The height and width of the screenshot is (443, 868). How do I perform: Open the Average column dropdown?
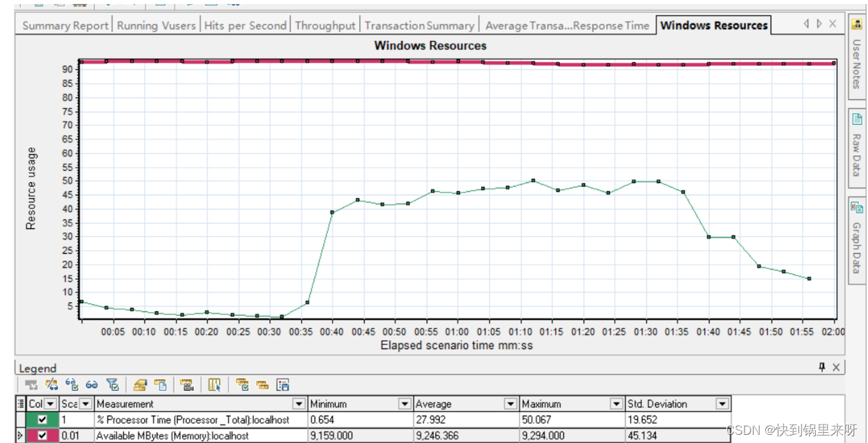(x=510, y=404)
